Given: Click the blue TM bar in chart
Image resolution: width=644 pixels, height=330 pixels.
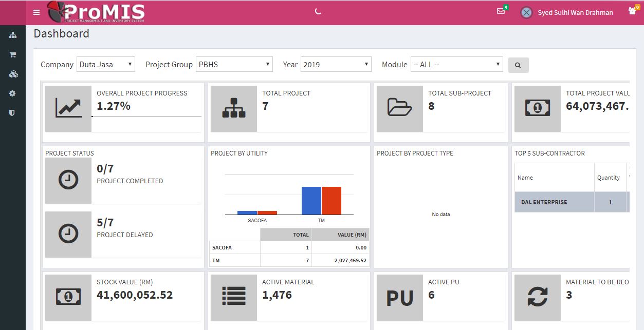Looking at the screenshot, I should click(x=311, y=201).
